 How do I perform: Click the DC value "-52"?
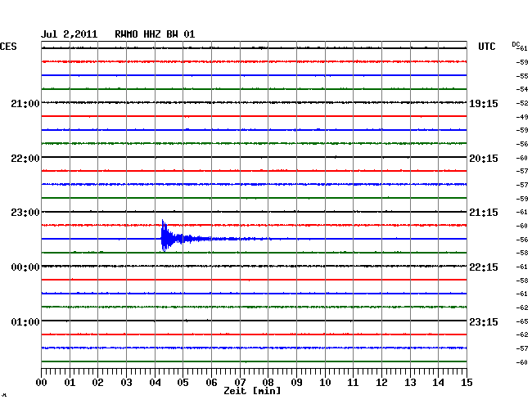(x=522, y=103)
